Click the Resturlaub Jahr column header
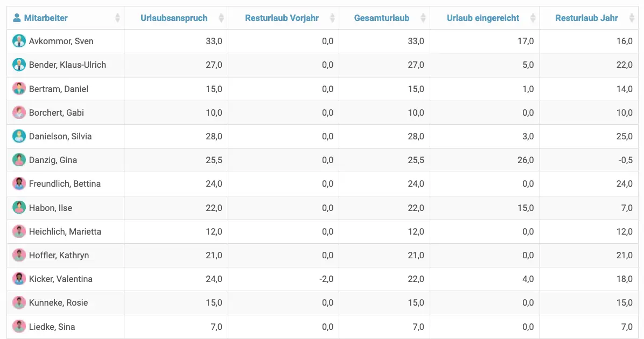The width and height of the screenshot is (644, 339). pos(586,18)
